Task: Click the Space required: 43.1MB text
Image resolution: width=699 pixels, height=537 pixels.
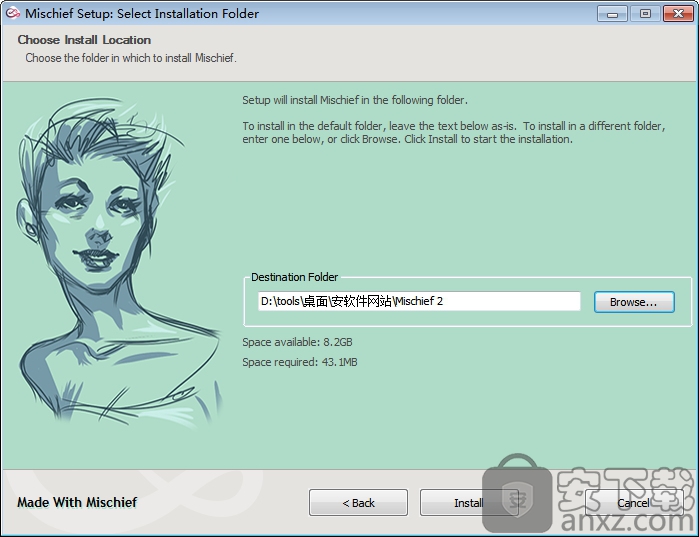Action: [300, 362]
